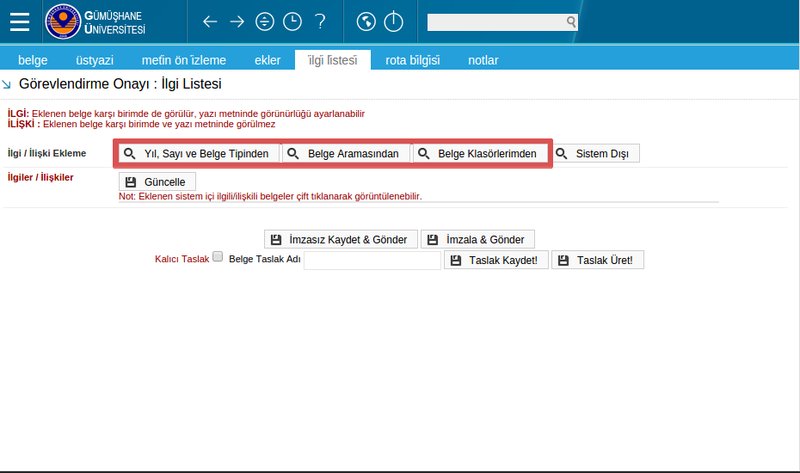Switch to the belge tab
Viewport: 800px width, 473px height.
33,60
